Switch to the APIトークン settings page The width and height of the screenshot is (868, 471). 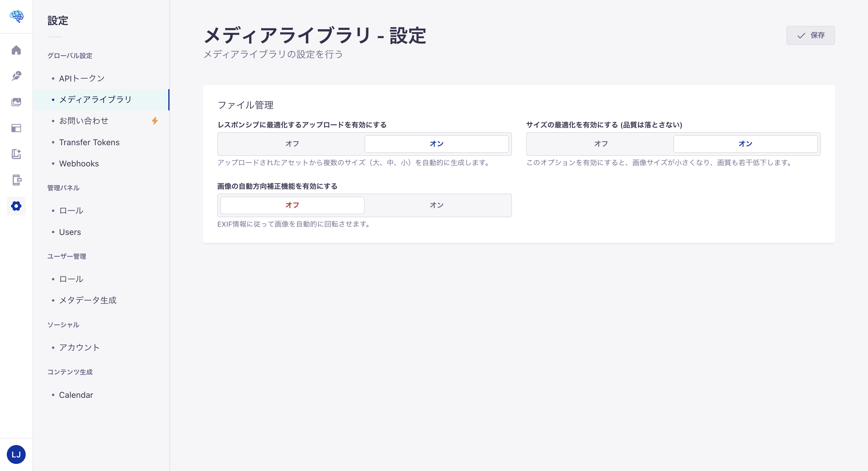81,78
